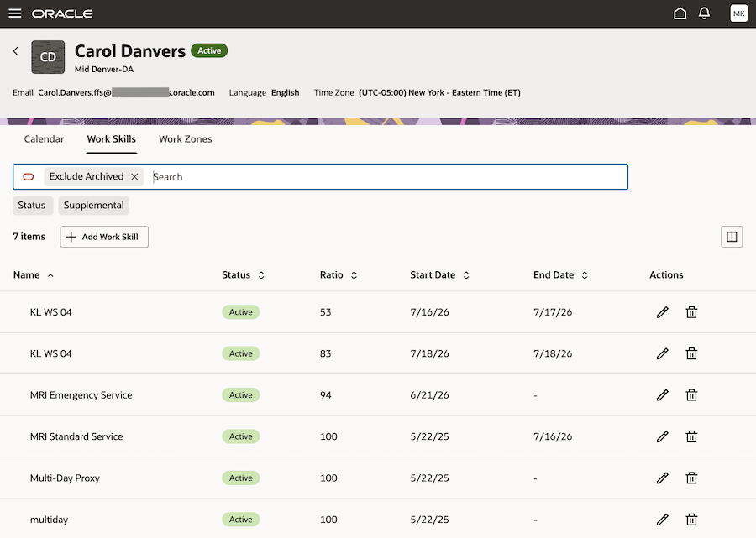Edit KL WS 04 with ratio 83
Viewport: 756px width, 538px height.
click(663, 353)
